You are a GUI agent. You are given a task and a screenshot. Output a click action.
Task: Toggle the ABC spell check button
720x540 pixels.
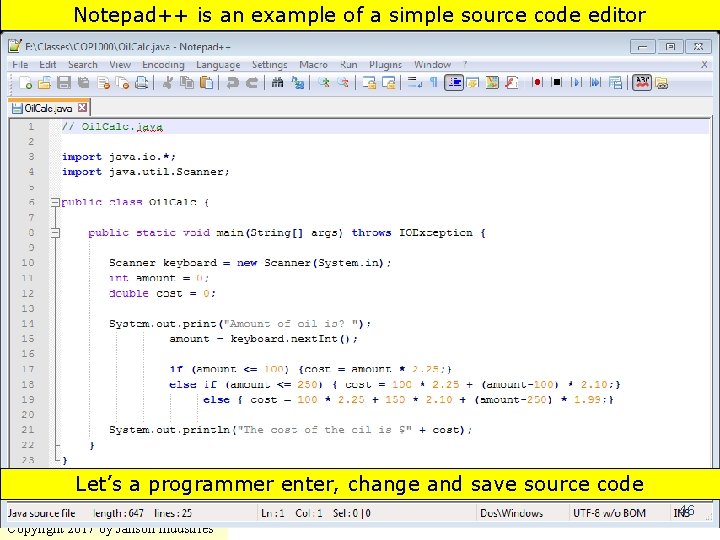641,83
